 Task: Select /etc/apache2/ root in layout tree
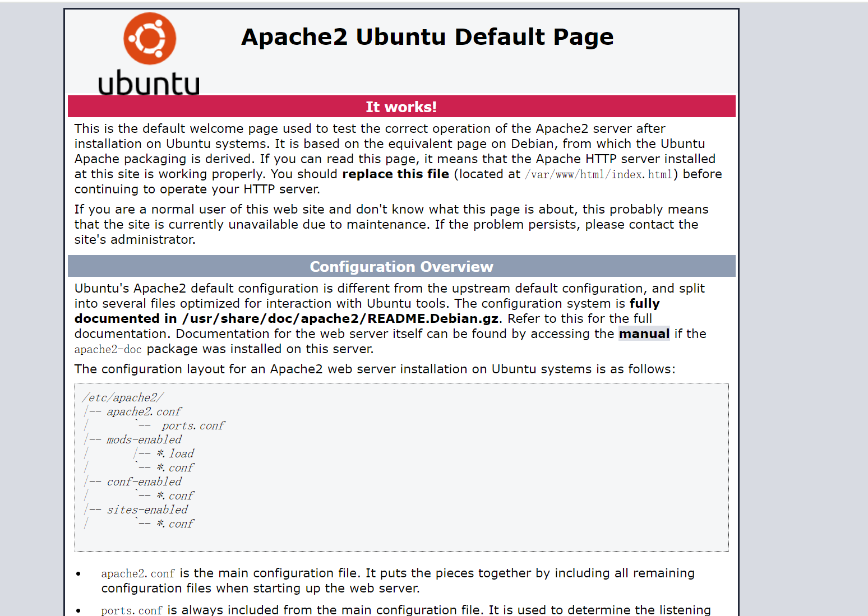coord(123,398)
